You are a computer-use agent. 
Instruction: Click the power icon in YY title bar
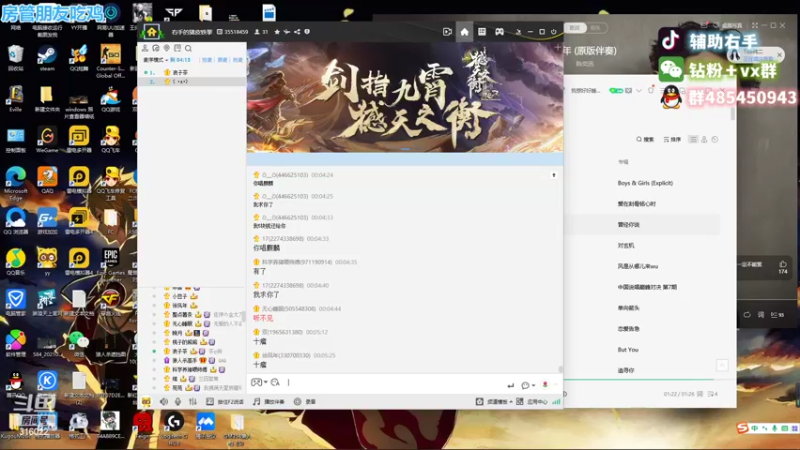pyautogui.click(x=554, y=32)
